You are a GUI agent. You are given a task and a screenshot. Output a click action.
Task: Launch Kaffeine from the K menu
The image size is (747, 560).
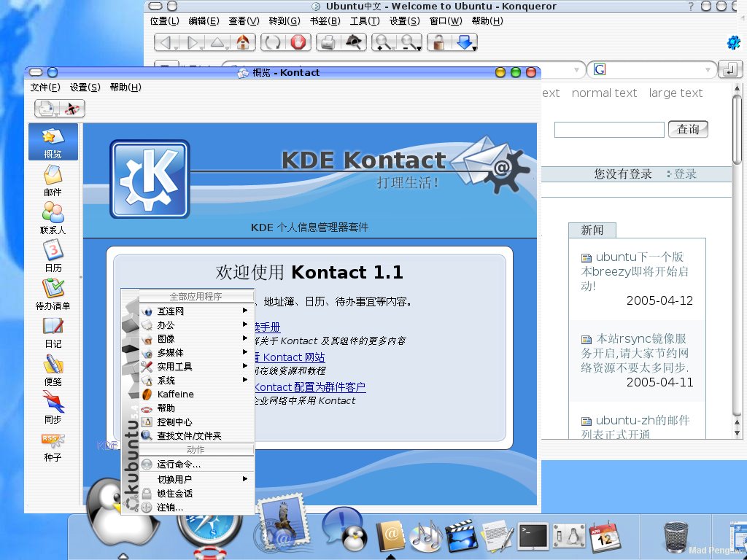196,394
